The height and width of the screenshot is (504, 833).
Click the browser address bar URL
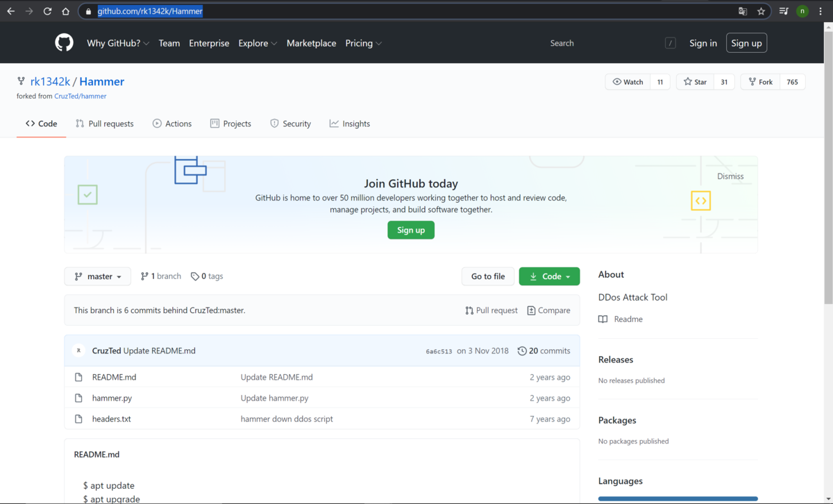tap(150, 11)
